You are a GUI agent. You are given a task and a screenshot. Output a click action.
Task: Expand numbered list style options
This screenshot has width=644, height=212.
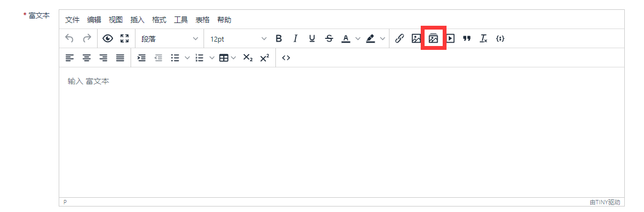pos(212,58)
